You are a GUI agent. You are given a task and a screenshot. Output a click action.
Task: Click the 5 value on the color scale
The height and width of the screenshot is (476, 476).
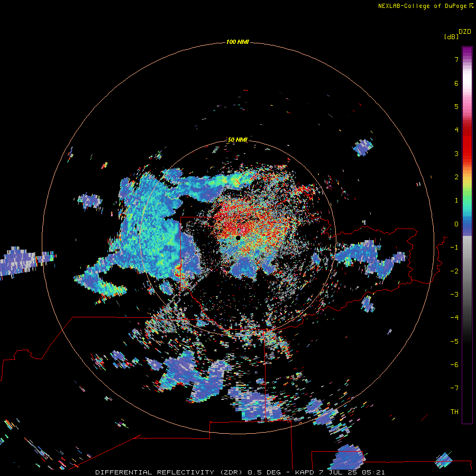[456, 106]
